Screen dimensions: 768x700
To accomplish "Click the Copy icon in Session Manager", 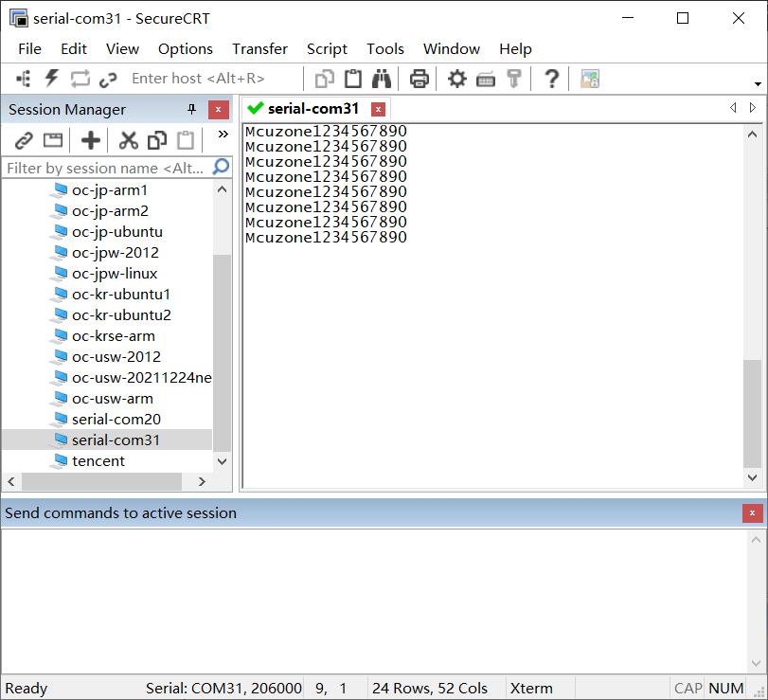I will click(157, 140).
